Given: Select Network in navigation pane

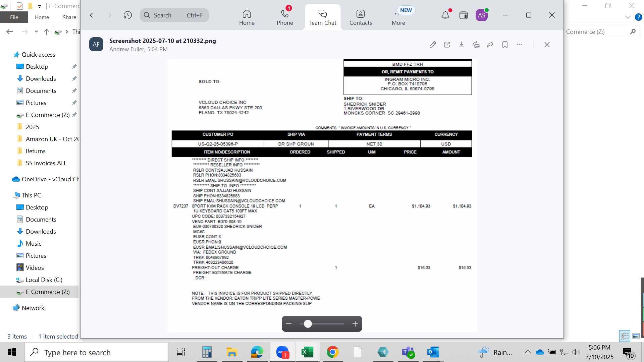Looking at the screenshot, I should (x=33, y=308).
